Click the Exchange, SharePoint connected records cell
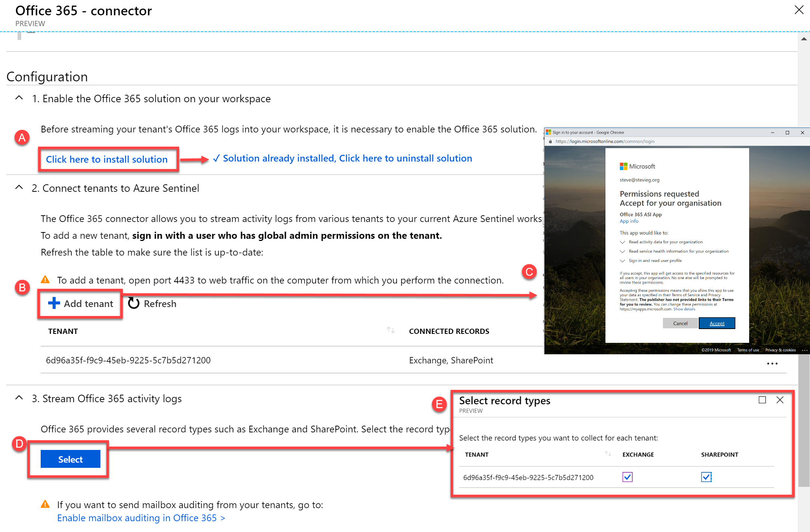Image resolution: width=810 pixels, height=532 pixels. coord(451,360)
